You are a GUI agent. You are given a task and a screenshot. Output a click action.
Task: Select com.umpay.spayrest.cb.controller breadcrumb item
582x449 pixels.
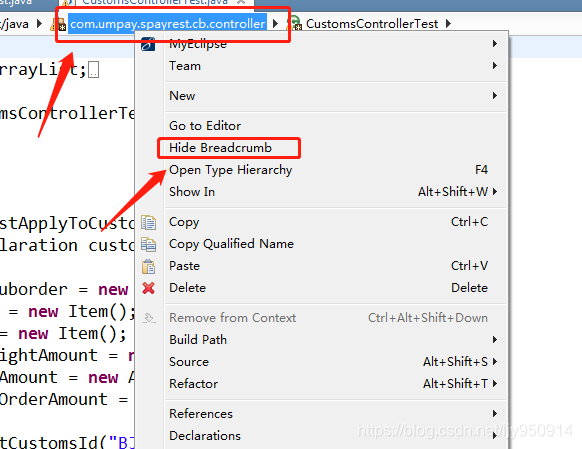pyautogui.click(x=167, y=24)
